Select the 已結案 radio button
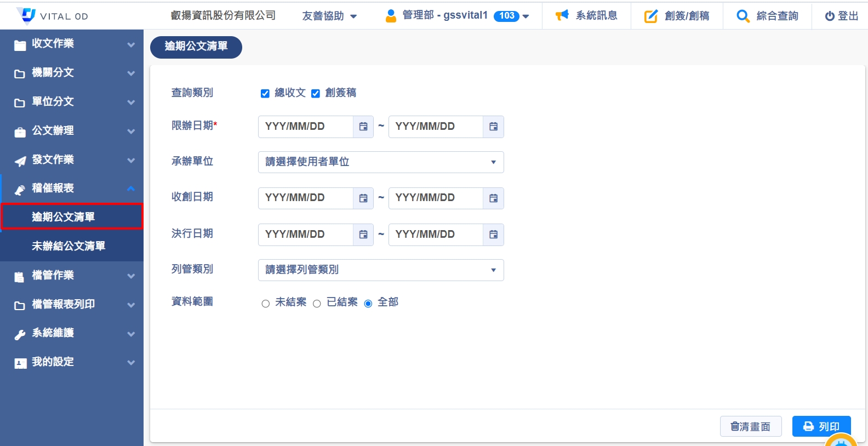 pos(317,304)
